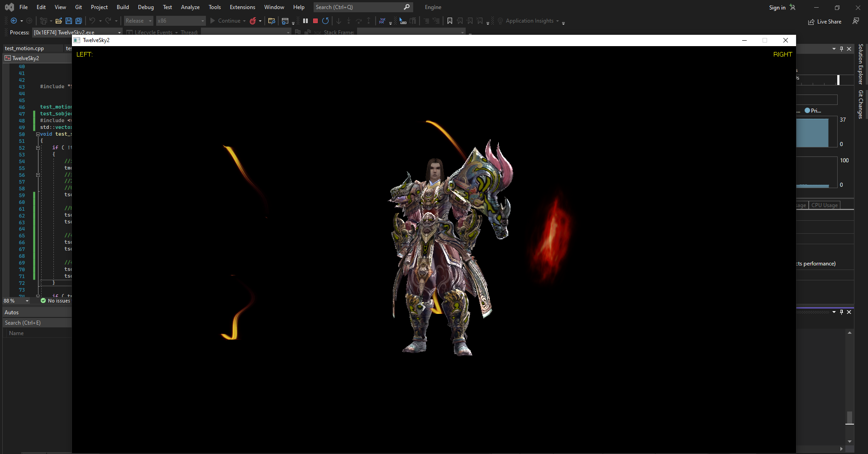This screenshot has width=868, height=454.
Task: Click the Send Feedback person icon
Action: click(x=856, y=21)
